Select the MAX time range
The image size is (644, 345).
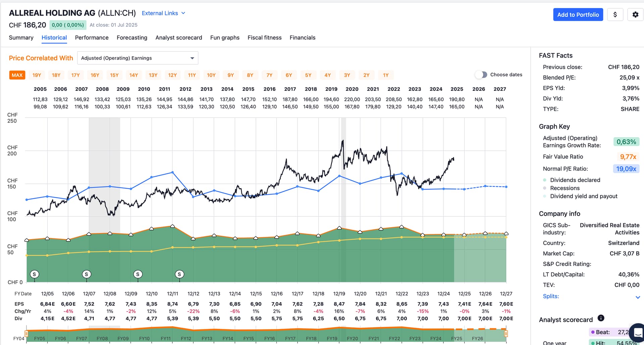coord(17,75)
